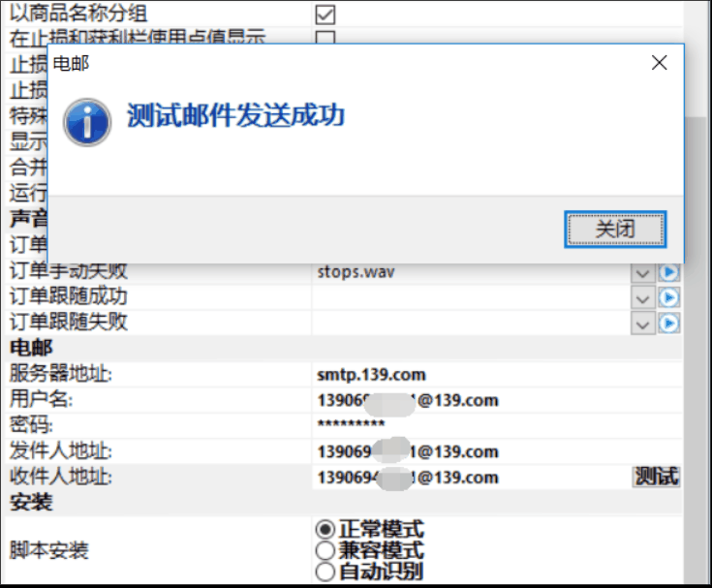Screen dimensions: 712x588
Task: Click the 测试 button beside recipient address
Action: [x=656, y=477]
